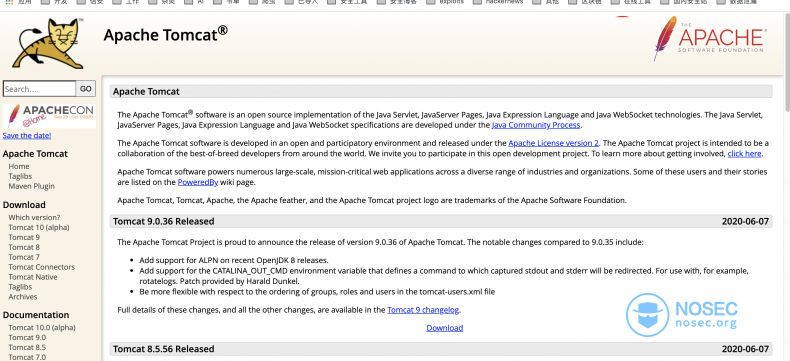The height and width of the screenshot is (361, 790).
Task: Select Tomcat 7 under Download
Action: click(x=24, y=257)
